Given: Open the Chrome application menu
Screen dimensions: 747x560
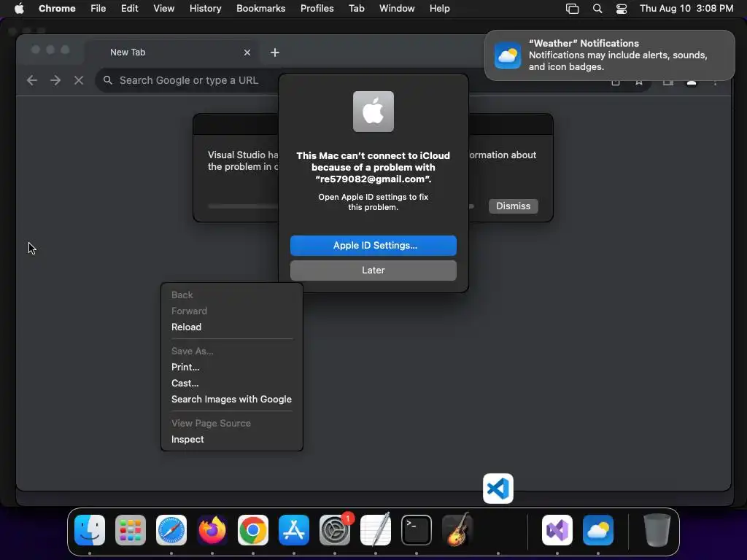Looking at the screenshot, I should (x=57, y=9).
